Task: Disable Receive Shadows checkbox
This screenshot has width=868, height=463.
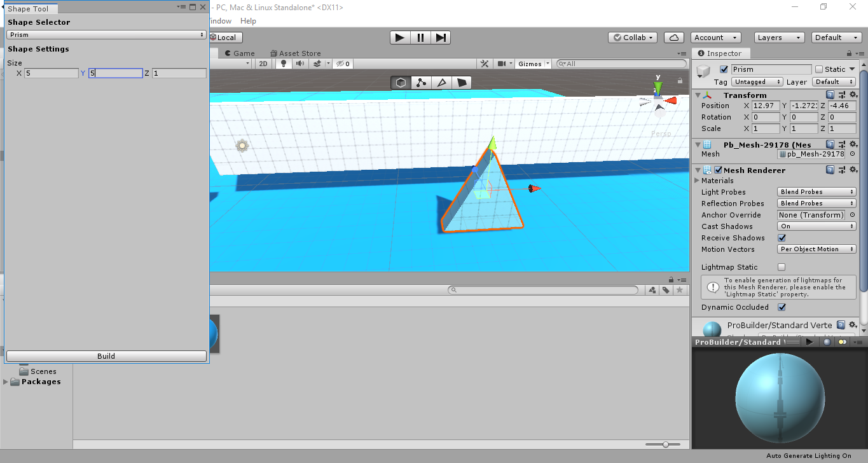Action: 782,237
